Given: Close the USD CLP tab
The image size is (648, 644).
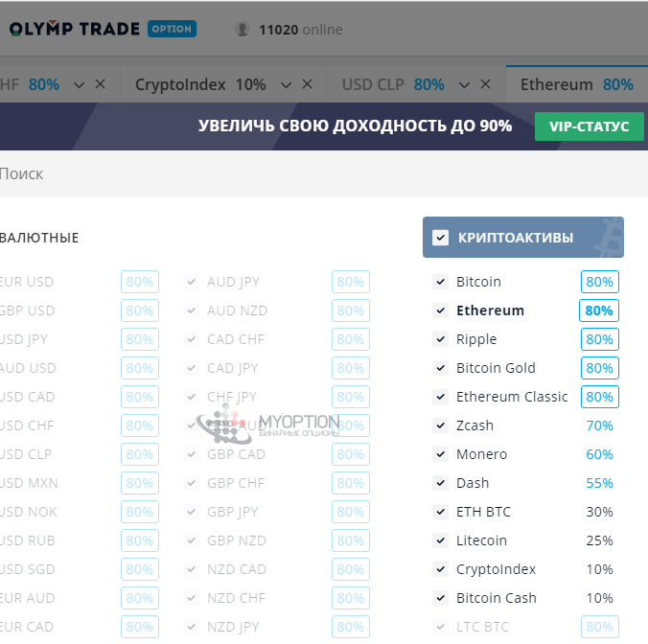Looking at the screenshot, I should click(x=486, y=84).
